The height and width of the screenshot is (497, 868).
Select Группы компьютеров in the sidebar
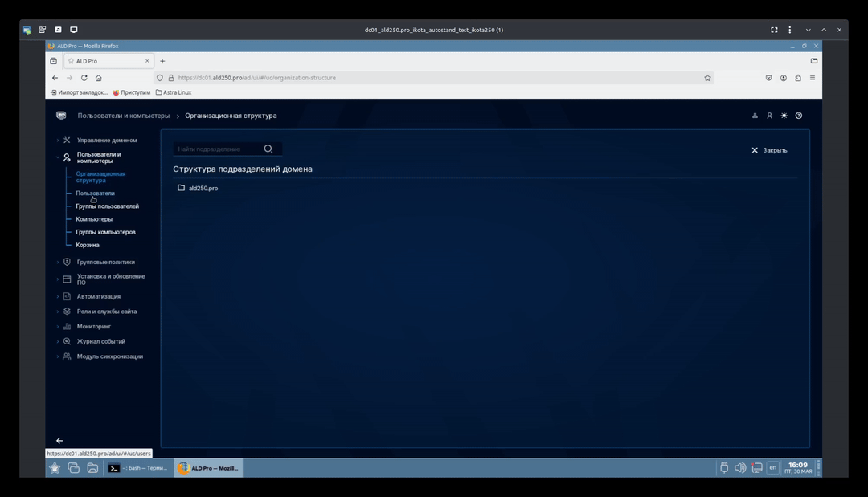point(105,232)
